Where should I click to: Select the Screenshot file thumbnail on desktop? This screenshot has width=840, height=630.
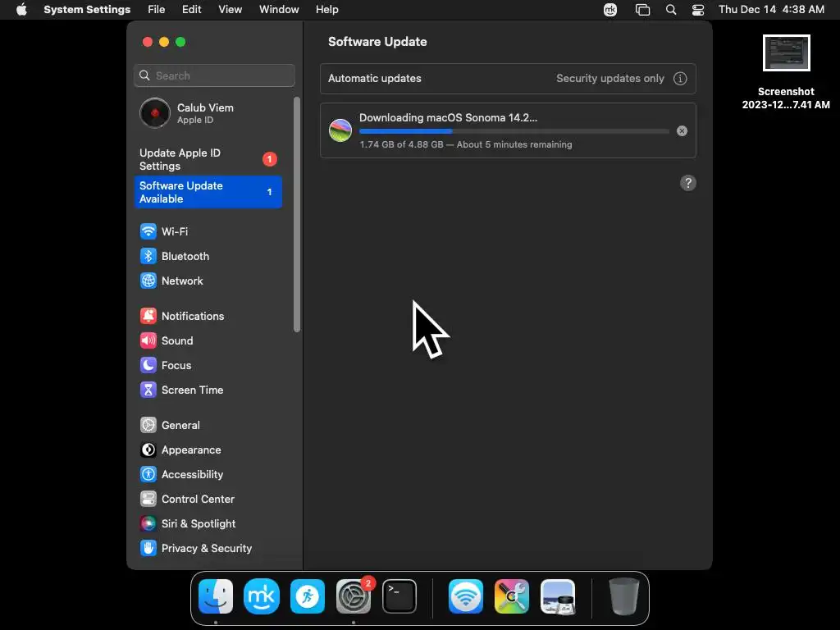(x=786, y=53)
